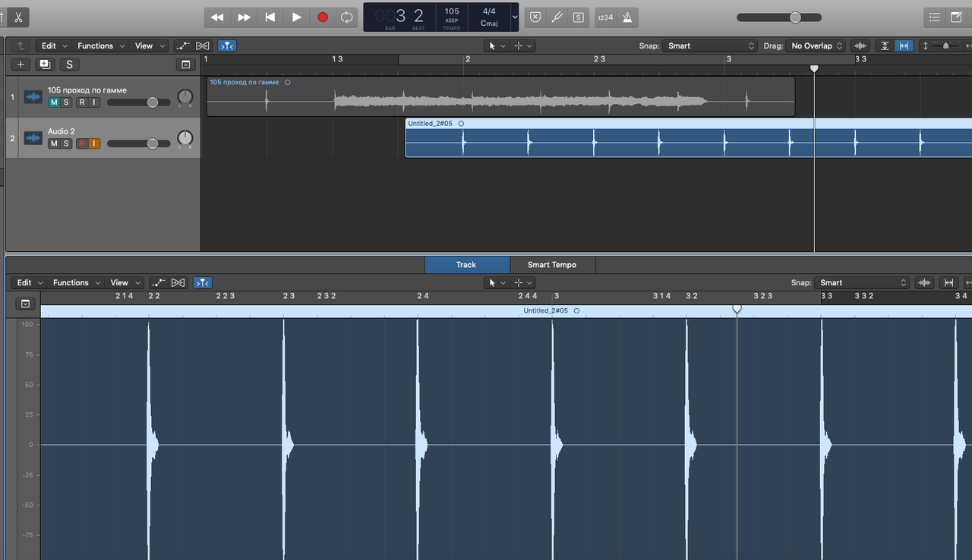972x560 pixels.
Task: Toggle vertical auto zoom in the Tracks area
Action: tap(885, 46)
